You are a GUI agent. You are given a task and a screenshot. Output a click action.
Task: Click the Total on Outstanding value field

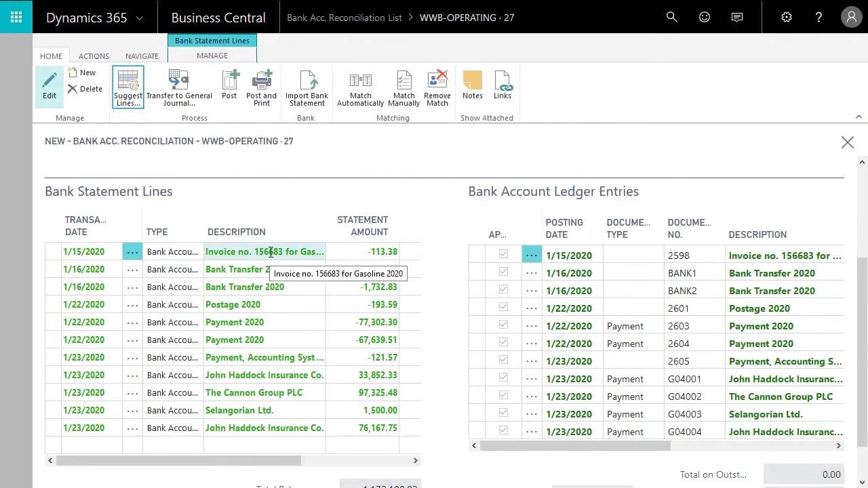click(804, 474)
